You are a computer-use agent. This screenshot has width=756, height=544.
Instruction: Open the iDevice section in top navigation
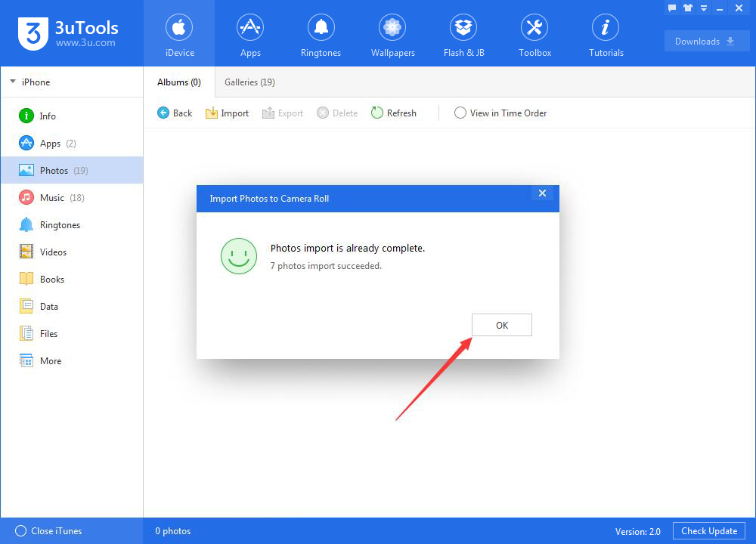179,34
